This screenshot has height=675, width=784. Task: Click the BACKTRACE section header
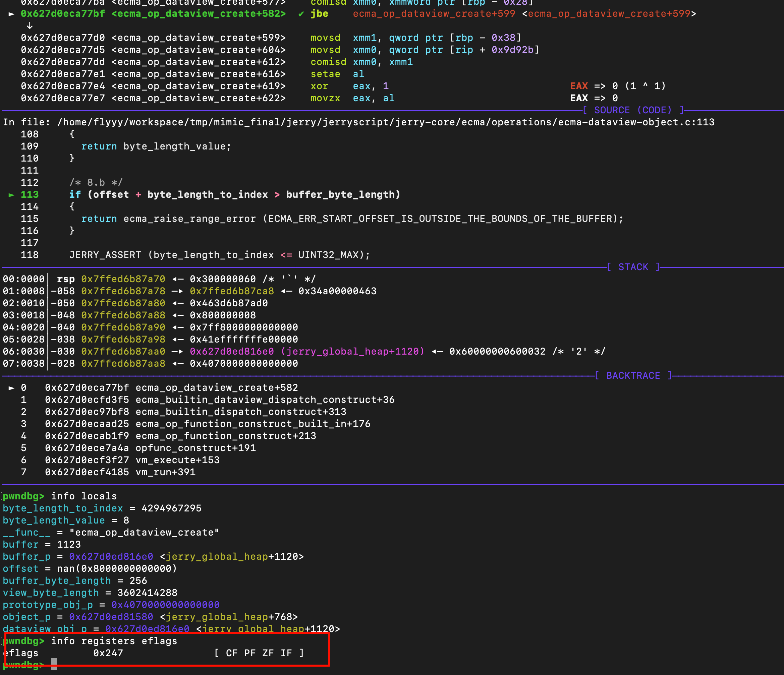[633, 375]
